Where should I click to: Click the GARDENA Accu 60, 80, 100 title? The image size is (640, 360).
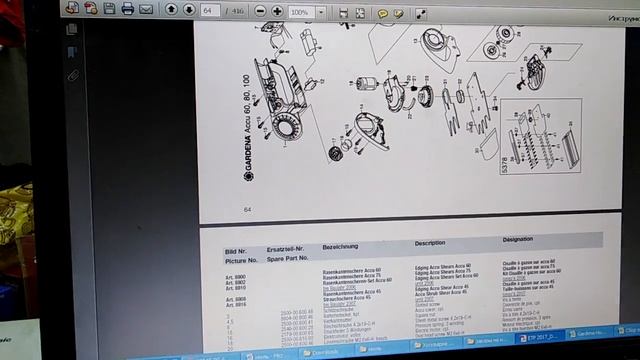pyautogui.click(x=247, y=128)
